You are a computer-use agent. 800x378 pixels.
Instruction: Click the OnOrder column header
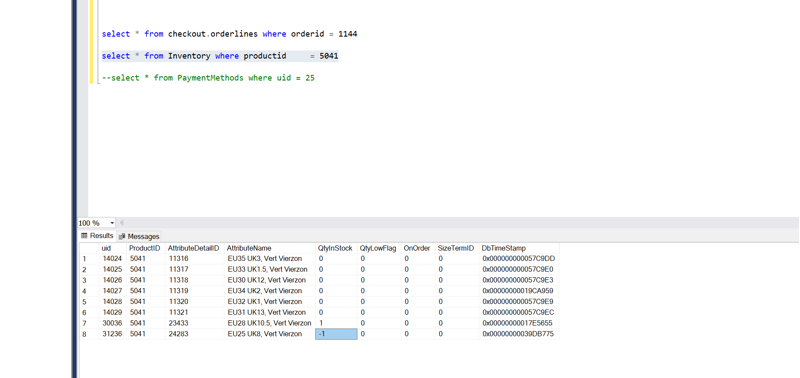(x=417, y=248)
